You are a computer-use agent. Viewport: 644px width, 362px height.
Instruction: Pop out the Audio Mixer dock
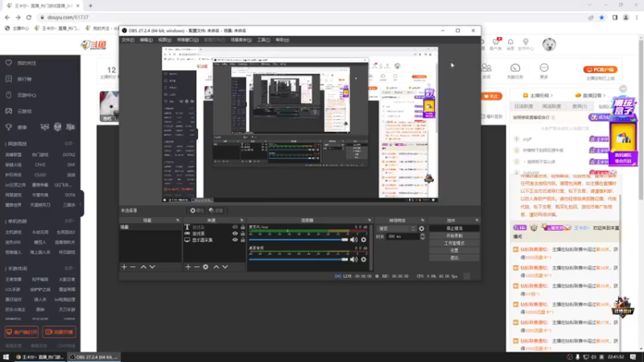[369, 220]
